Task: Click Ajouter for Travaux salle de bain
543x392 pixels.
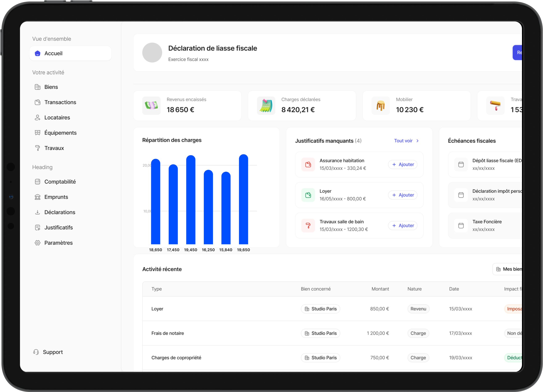Action: point(403,226)
